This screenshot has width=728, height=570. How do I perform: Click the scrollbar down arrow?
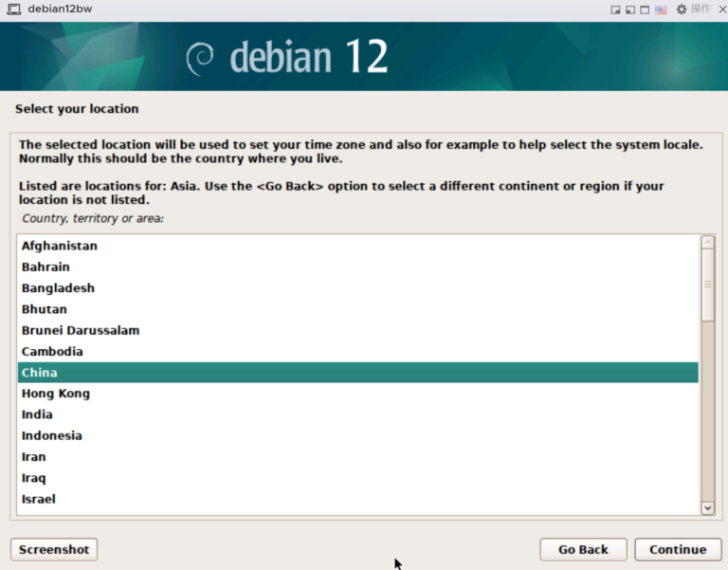pos(707,508)
